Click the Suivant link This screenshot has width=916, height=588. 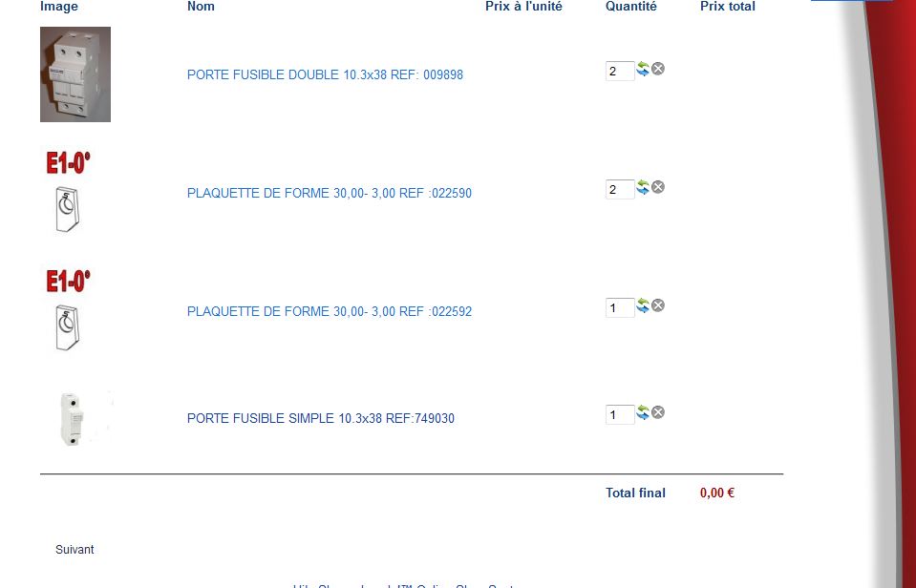pyautogui.click(x=75, y=550)
